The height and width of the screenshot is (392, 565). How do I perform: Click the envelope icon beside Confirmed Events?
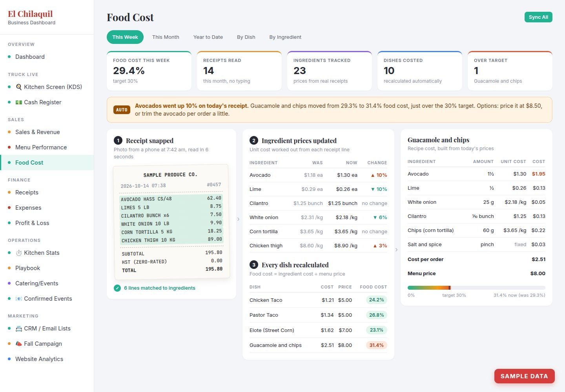point(18,299)
